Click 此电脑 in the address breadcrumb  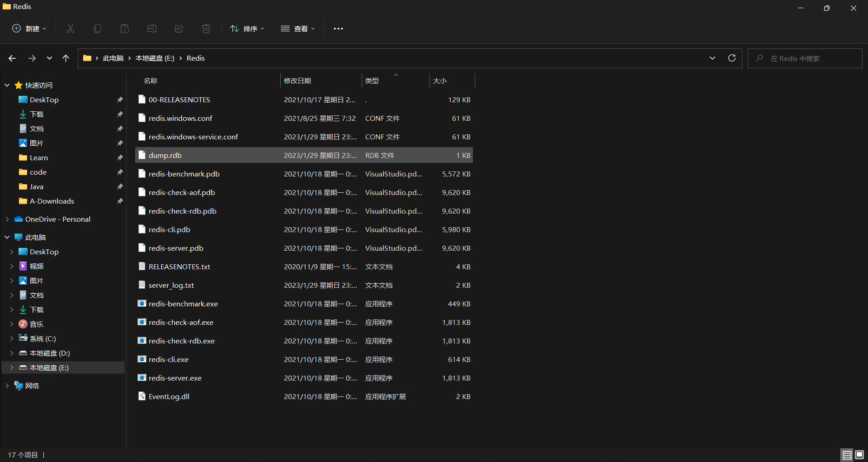pyautogui.click(x=113, y=58)
